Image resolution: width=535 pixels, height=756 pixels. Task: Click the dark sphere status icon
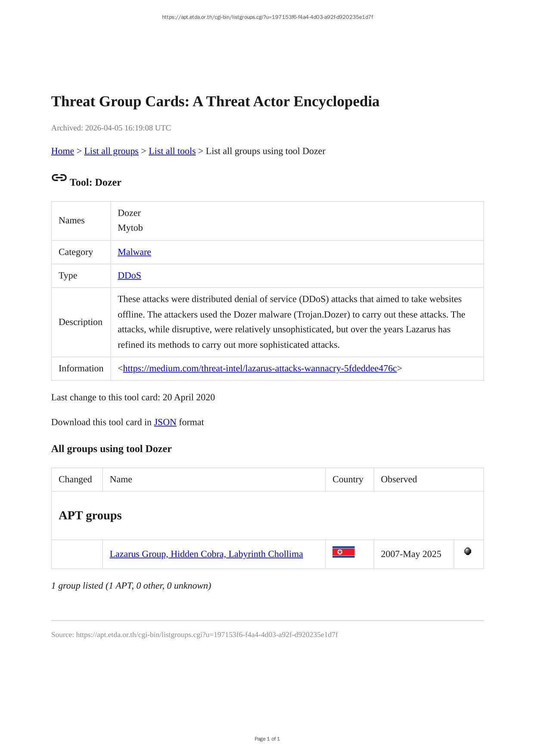[x=468, y=552]
